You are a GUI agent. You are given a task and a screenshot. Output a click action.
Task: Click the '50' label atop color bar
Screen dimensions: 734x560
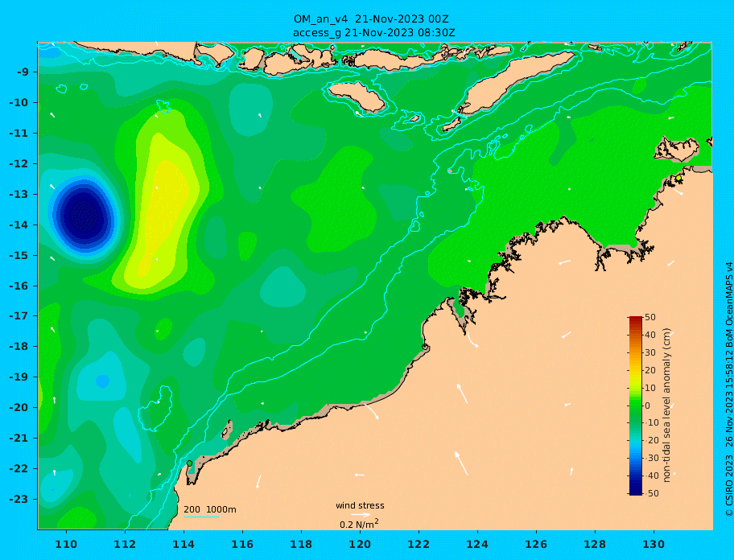coord(649,317)
